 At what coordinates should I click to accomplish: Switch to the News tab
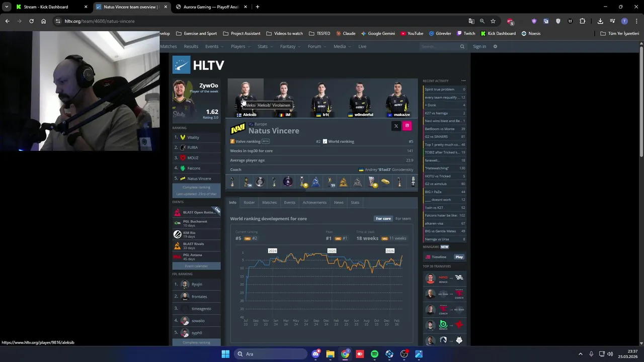point(339,202)
